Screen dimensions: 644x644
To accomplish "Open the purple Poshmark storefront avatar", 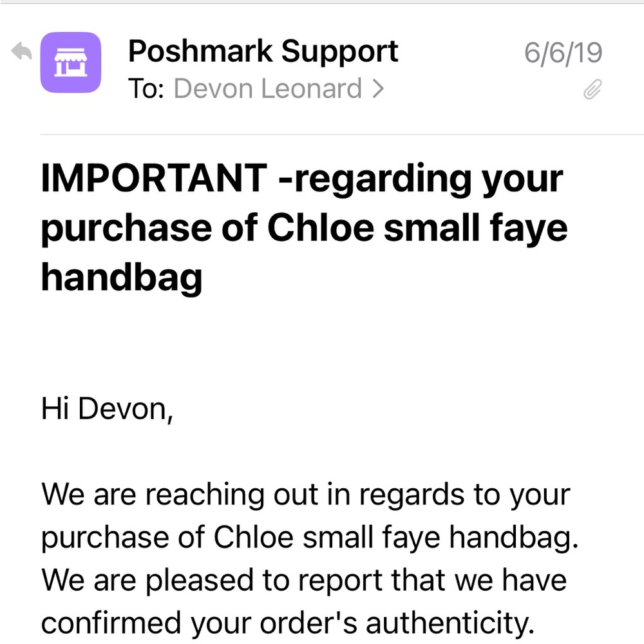I will point(71,62).
